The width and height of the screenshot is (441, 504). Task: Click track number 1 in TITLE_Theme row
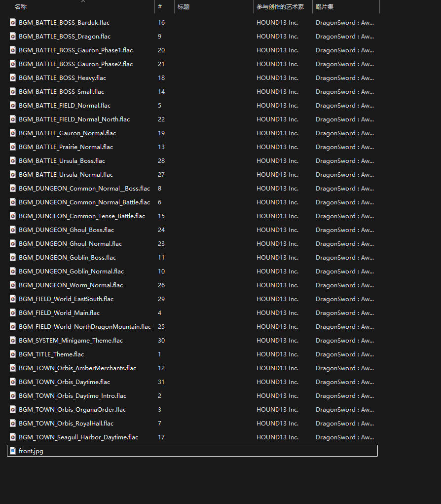click(x=160, y=354)
